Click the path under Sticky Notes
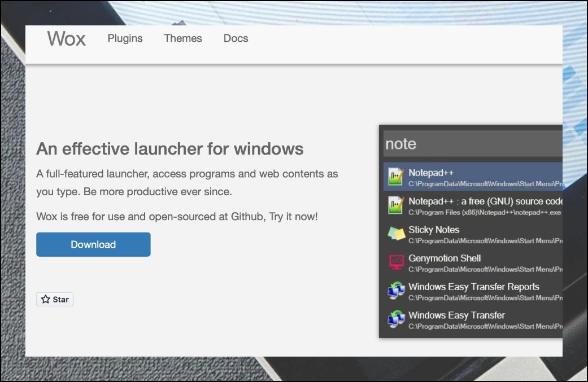 [x=485, y=241]
